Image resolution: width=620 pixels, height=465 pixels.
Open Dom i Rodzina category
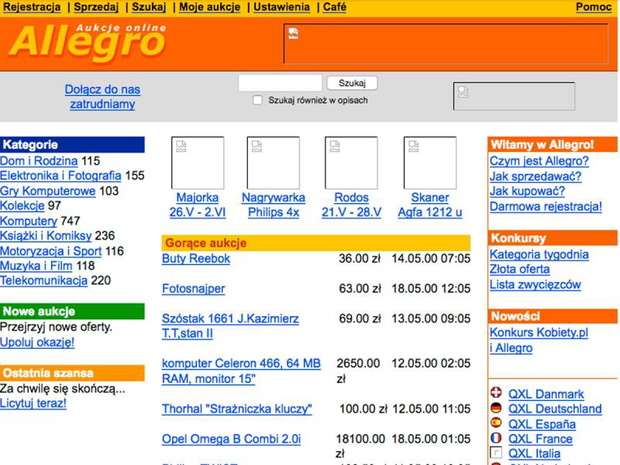pyautogui.click(x=39, y=161)
